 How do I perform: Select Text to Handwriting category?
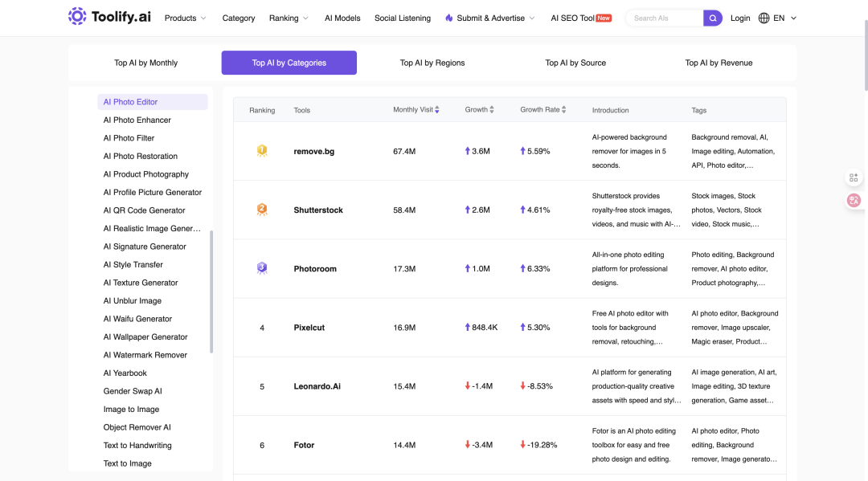tap(137, 445)
